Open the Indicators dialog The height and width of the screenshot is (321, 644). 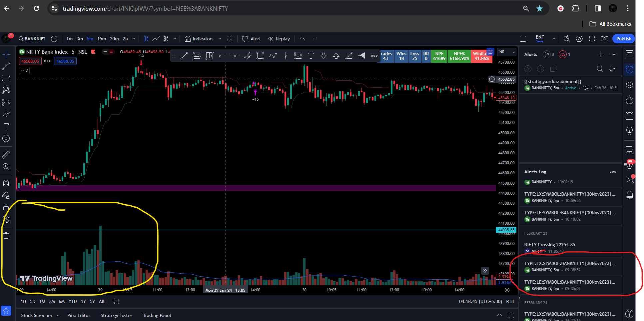coord(199,39)
